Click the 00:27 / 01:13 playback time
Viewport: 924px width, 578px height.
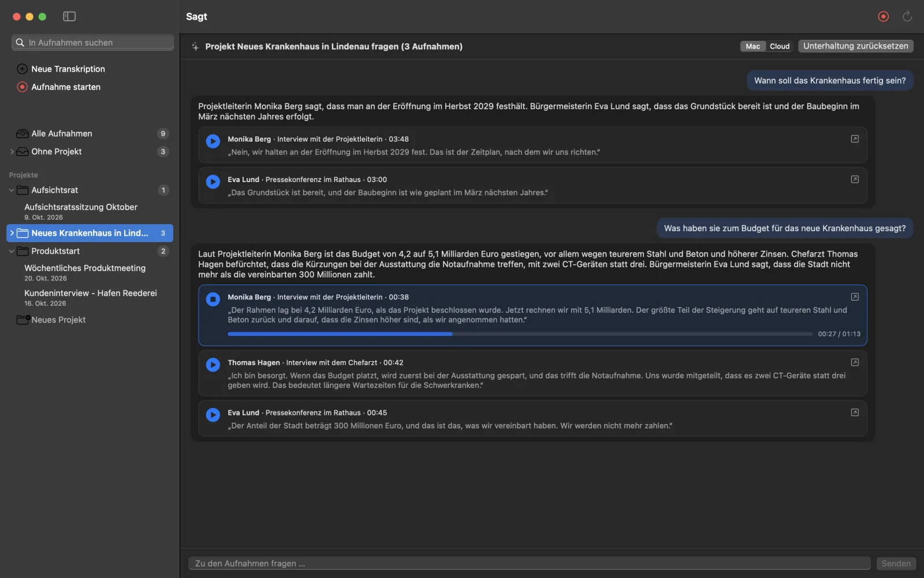pos(839,334)
